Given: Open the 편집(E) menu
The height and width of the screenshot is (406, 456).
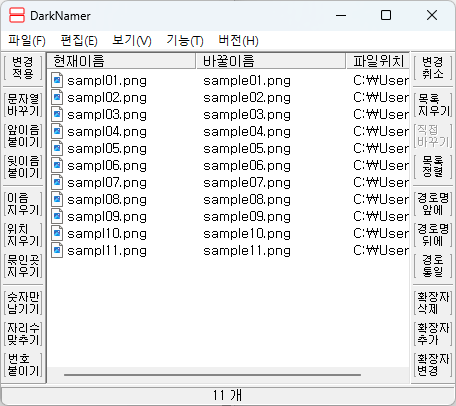Looking at the screenshot, I should [x=79, y=41].
